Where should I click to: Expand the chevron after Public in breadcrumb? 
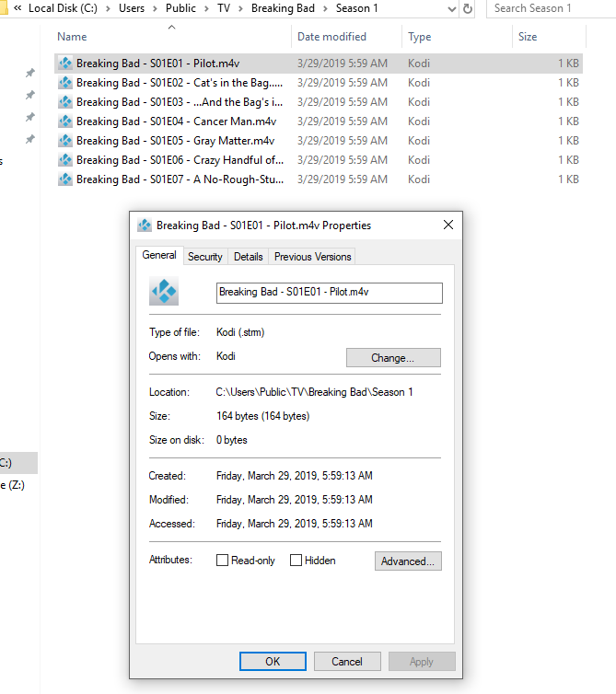point(207,9)
